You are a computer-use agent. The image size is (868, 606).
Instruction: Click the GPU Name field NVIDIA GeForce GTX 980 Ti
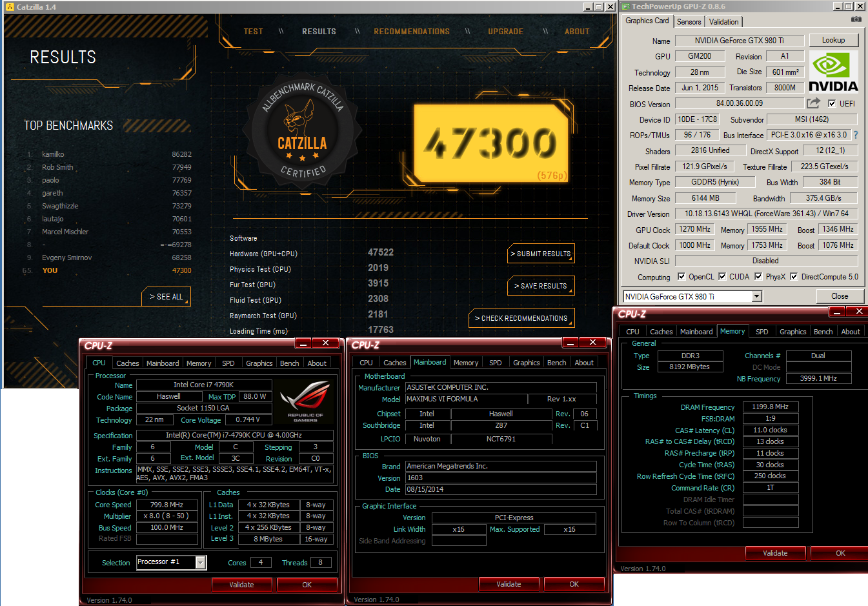coord(740,41)
